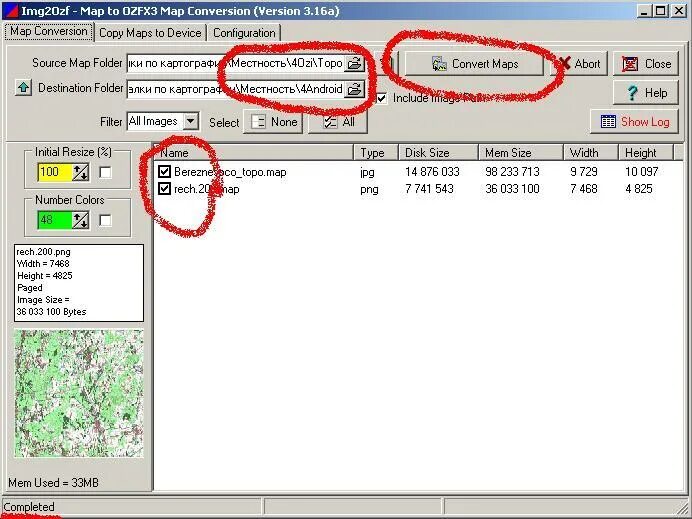Click the green map preview thumbnail
Image resolution: width=692 pixels, height=519 pixels.
coord(79,393)
